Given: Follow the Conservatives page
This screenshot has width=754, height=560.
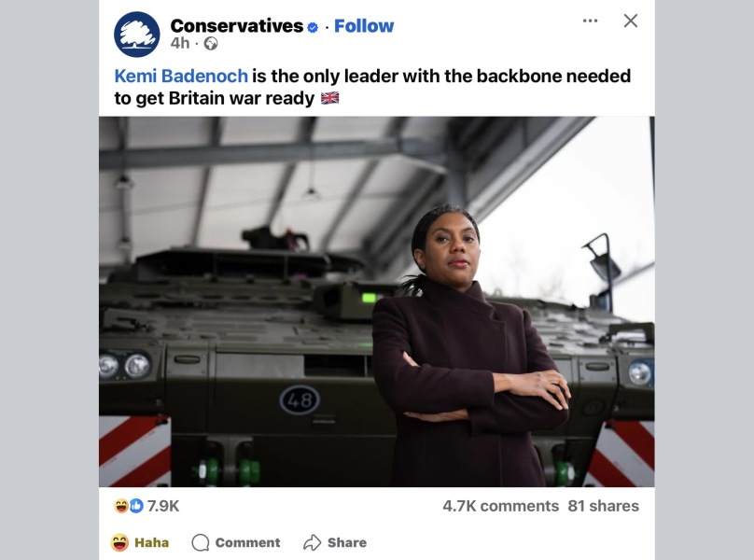Looking at the screenshot, I should click(x=364, y=26).
